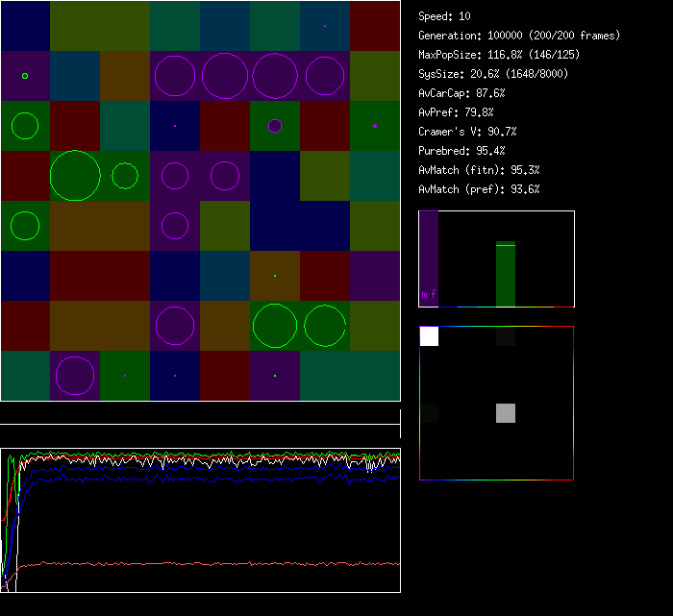Select the Generation frame counter text

click(x=518, y=36)
